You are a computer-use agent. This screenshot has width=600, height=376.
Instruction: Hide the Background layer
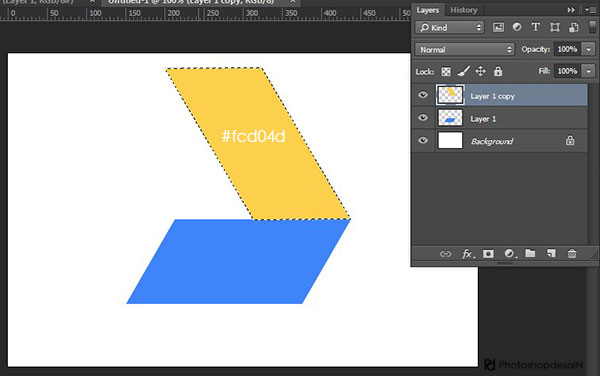click(x=423, y=140)
